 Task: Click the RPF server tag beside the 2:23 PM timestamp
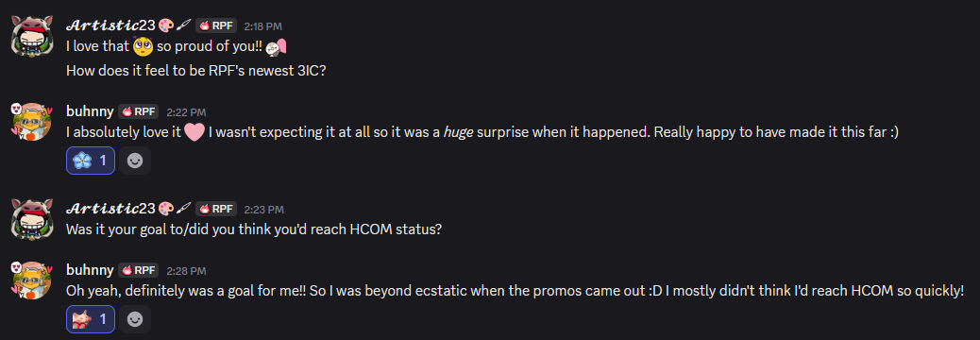216,209
